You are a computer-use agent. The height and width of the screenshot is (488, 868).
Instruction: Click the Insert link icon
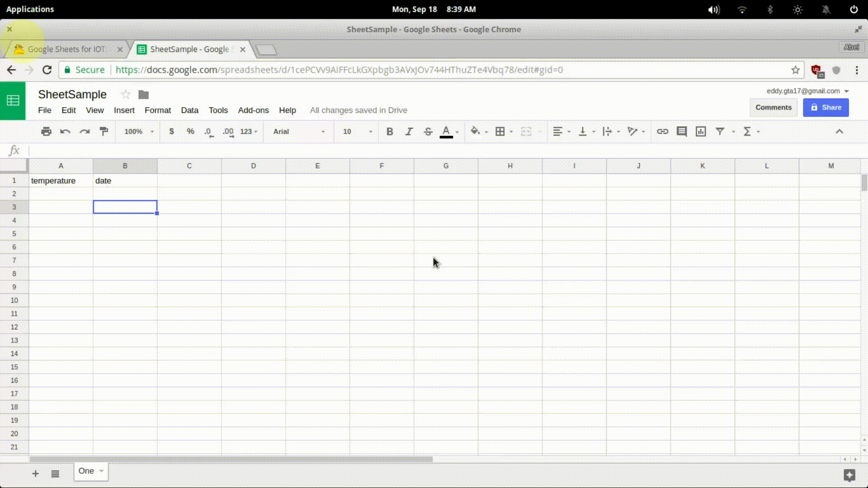[x=662, y=131]
